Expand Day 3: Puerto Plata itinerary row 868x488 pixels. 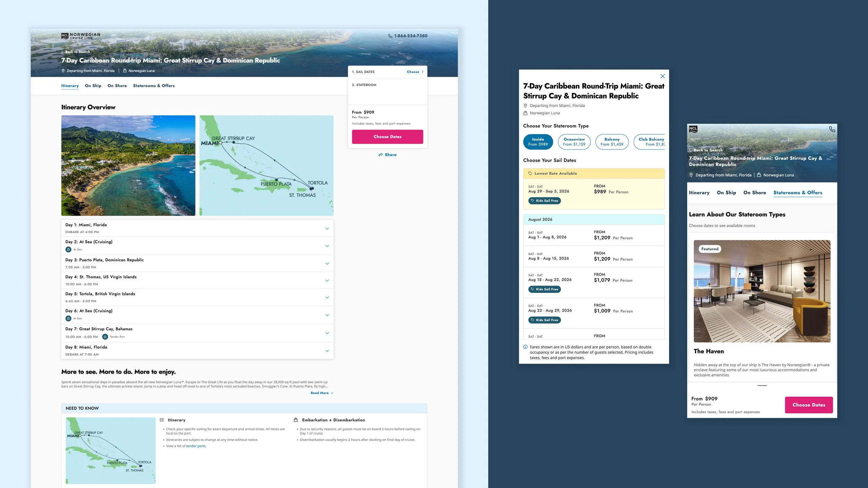pos(327,263)
